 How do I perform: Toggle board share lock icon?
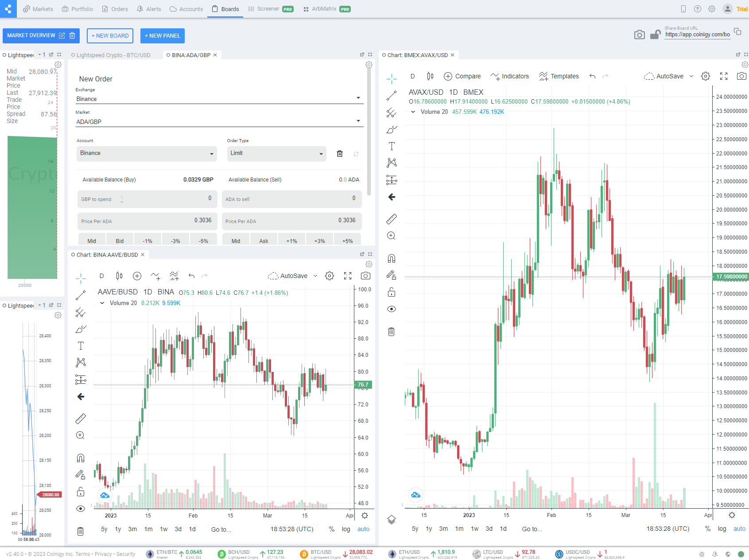(656, 35)
